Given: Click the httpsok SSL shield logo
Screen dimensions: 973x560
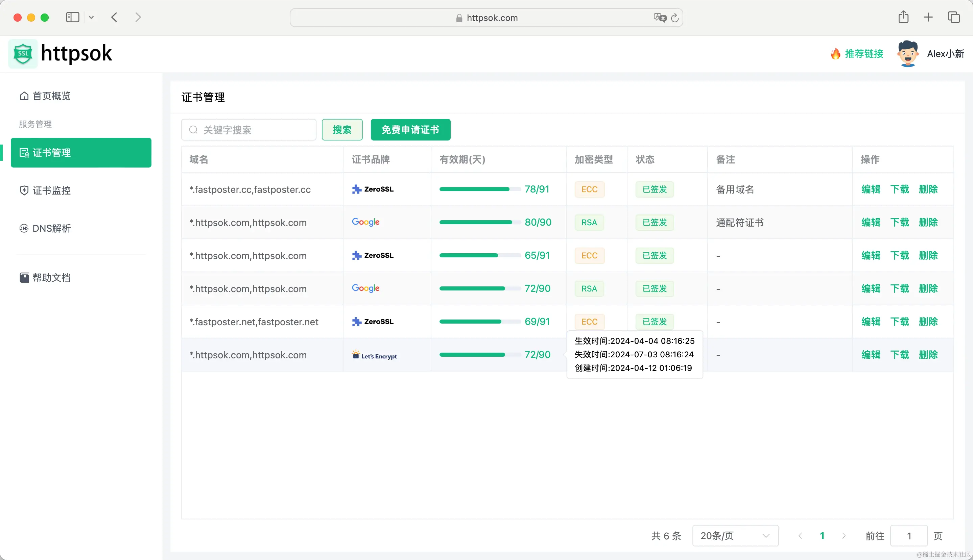Looking at the screenshot, I should point(23,53).
